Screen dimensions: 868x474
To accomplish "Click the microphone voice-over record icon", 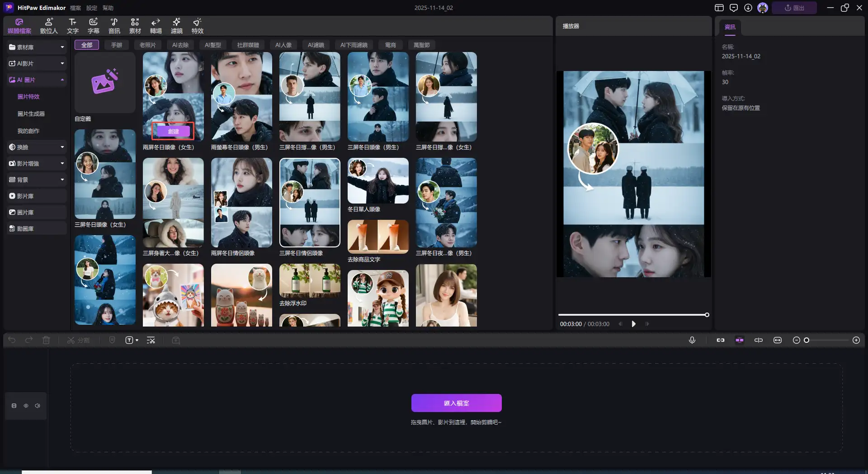I will [x=692, y=340].
